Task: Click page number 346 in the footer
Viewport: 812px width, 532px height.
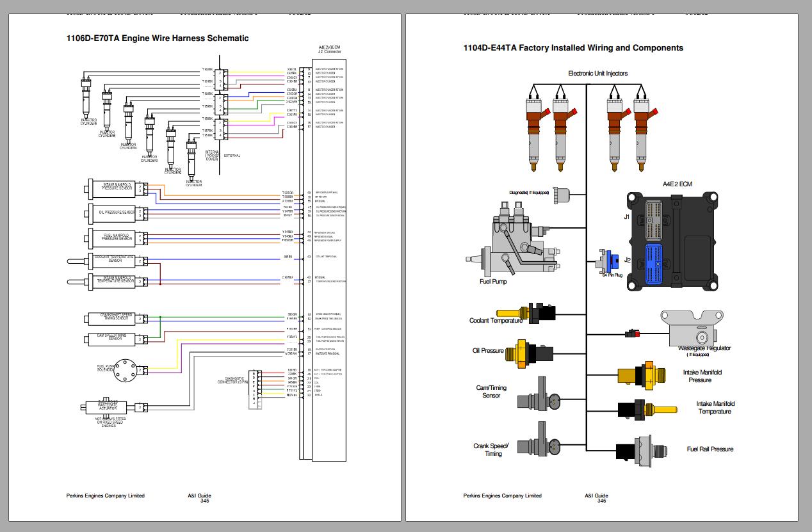Action: [x=601, y=501]
